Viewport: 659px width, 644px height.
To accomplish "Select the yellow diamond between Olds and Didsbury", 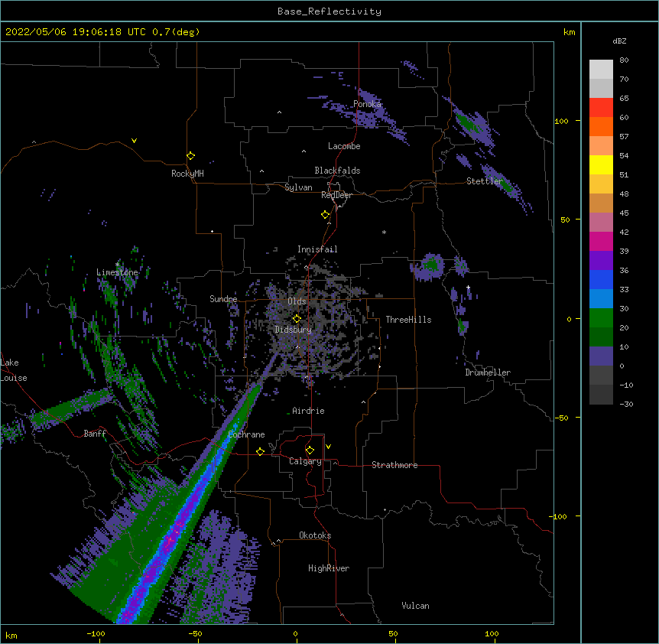I will click(x=297, y=318).
